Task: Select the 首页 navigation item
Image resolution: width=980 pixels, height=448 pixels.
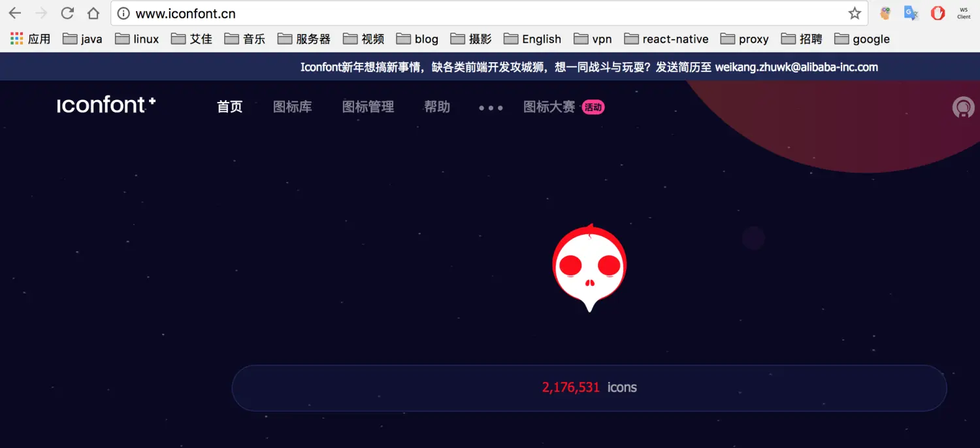Action: click(230, 107)
